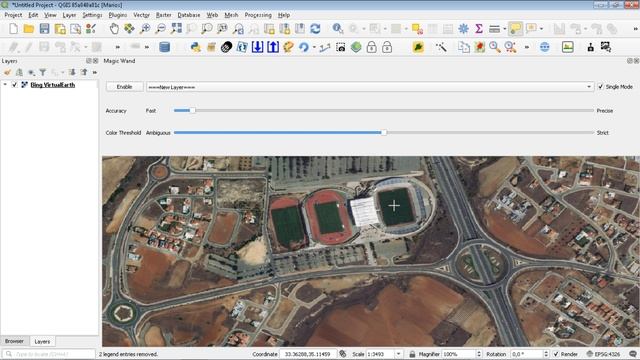Screen dimensions: 640x360
Task: Open the Statistical Summary sigma icon
Action: (479, 29)
